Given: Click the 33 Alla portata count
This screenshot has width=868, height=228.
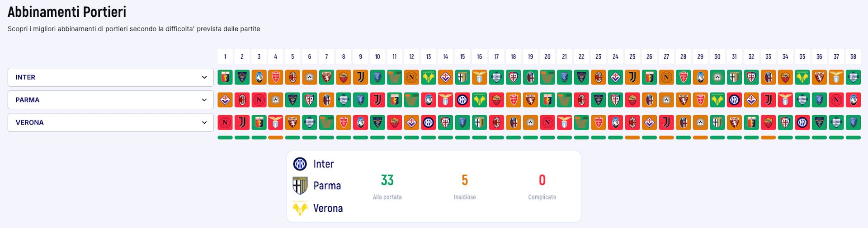Looking at the screenshot, I should (x=387, y=180).
